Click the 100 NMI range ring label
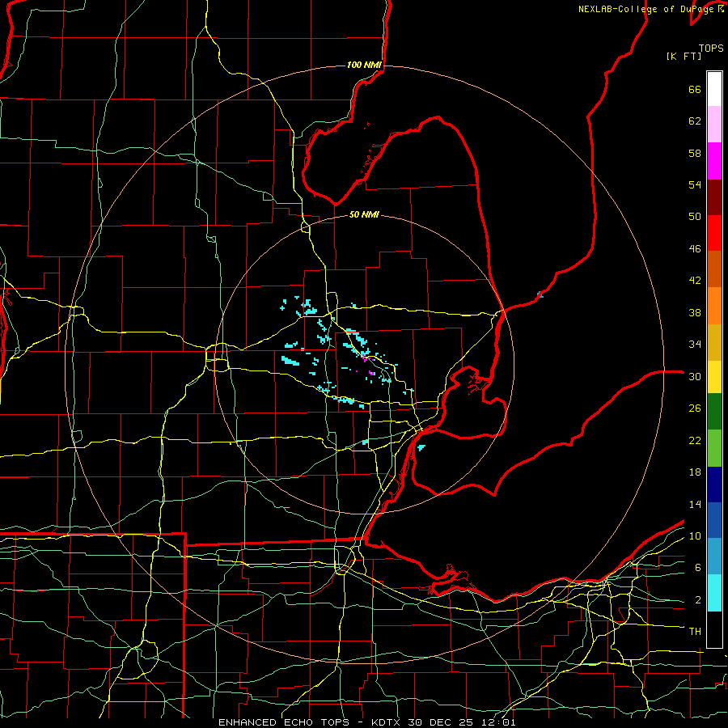 tap(364, 65)
